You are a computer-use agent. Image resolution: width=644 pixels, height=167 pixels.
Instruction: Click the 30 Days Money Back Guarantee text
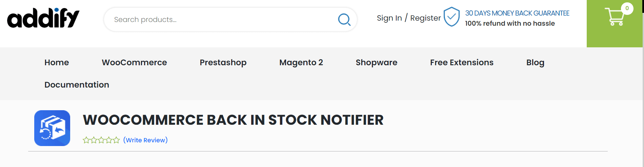(x=517, y=13)
